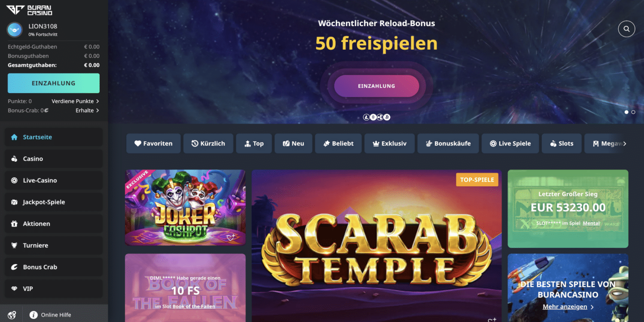Image resolution: width=644 pixels, height=322 pixels.
Task: Switch to second banner slide dot
Action: pyautogui.click(x=633, y=112)
